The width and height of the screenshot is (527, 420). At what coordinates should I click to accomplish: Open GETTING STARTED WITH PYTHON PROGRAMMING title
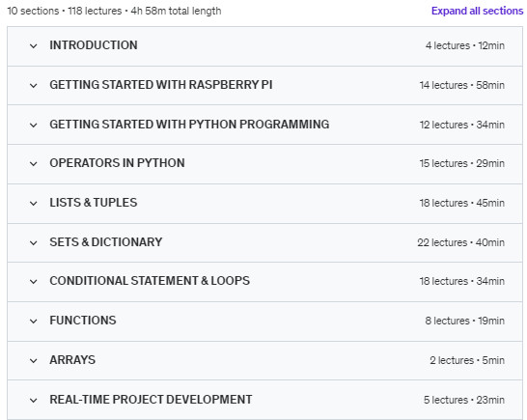189,125
